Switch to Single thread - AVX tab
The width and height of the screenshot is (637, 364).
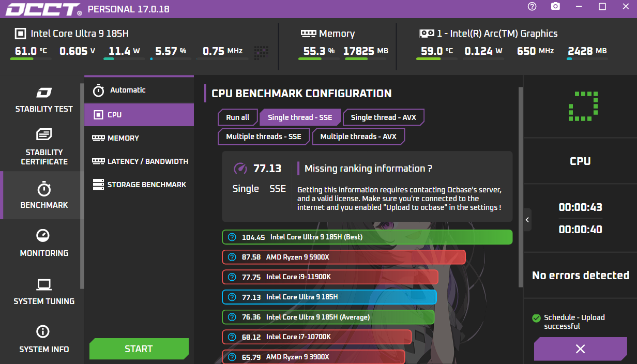pos(383,117)
